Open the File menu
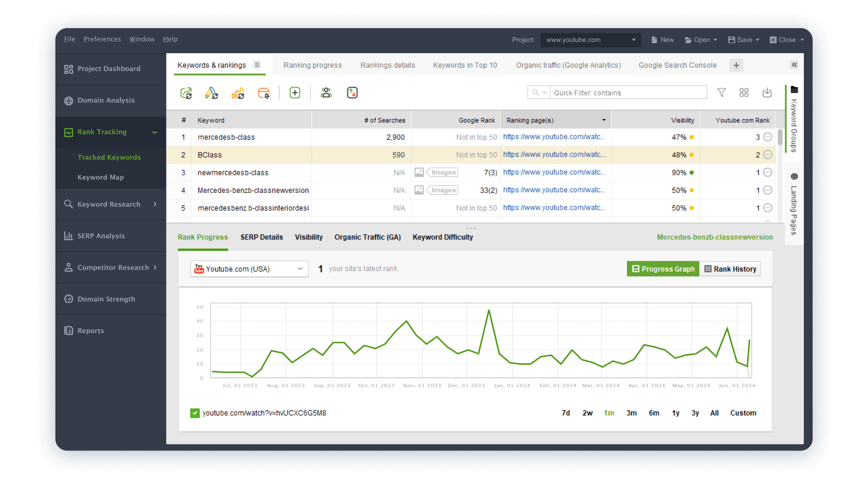 (x=70, y=39)
